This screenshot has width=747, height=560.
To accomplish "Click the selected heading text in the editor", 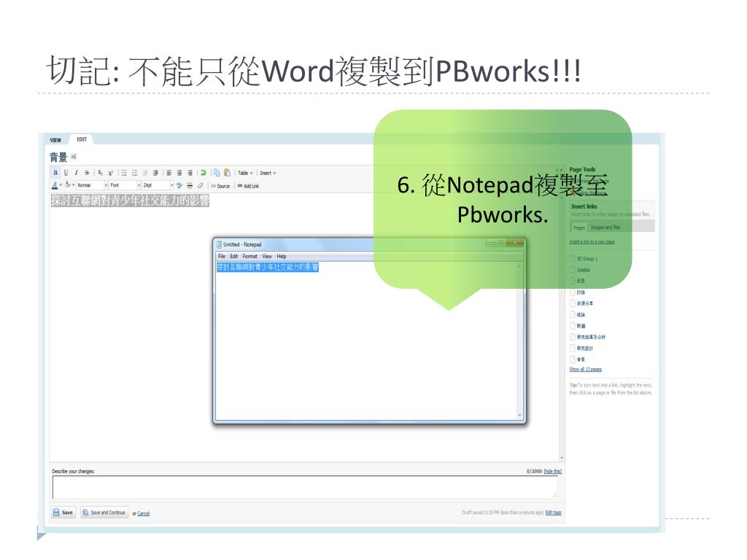I will point(130,201).
